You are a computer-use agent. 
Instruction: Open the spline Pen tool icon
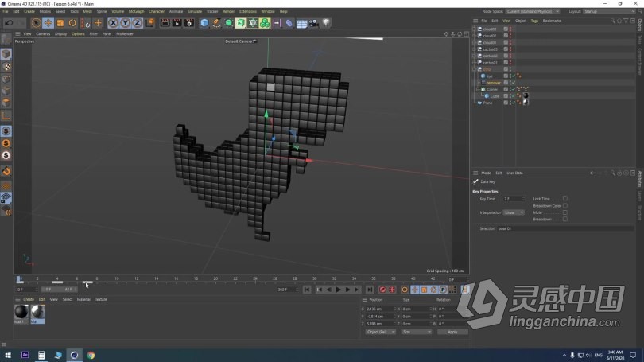tap(216, 23)
